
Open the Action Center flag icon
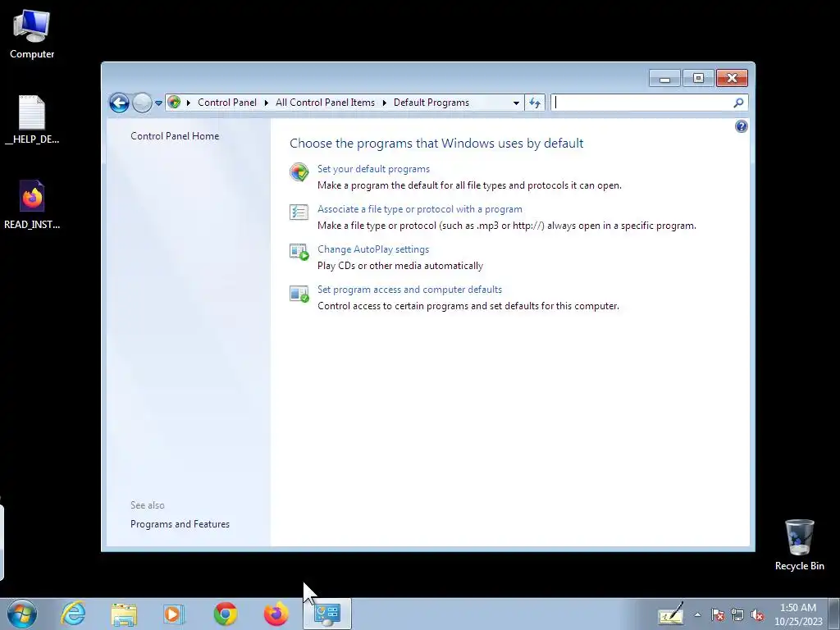(718, 614)
